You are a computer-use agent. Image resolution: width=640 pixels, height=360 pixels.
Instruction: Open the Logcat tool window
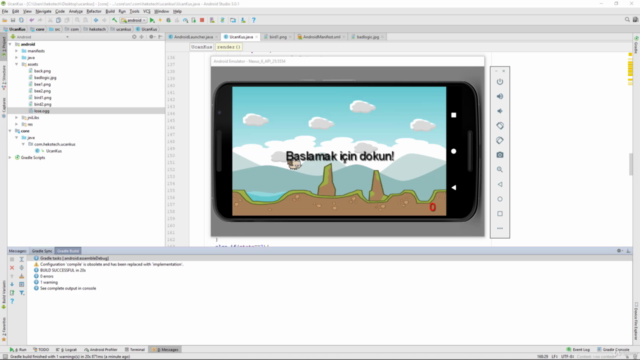(67, 350)
